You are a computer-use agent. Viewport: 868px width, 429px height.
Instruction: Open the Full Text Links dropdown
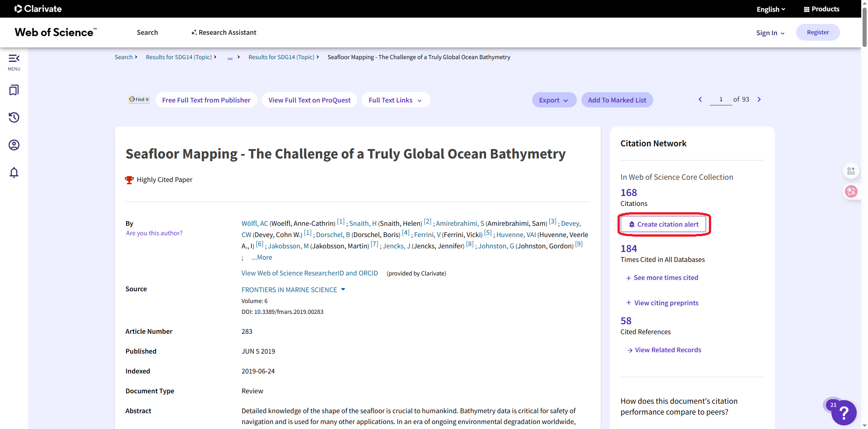click(x=395, y=100)
